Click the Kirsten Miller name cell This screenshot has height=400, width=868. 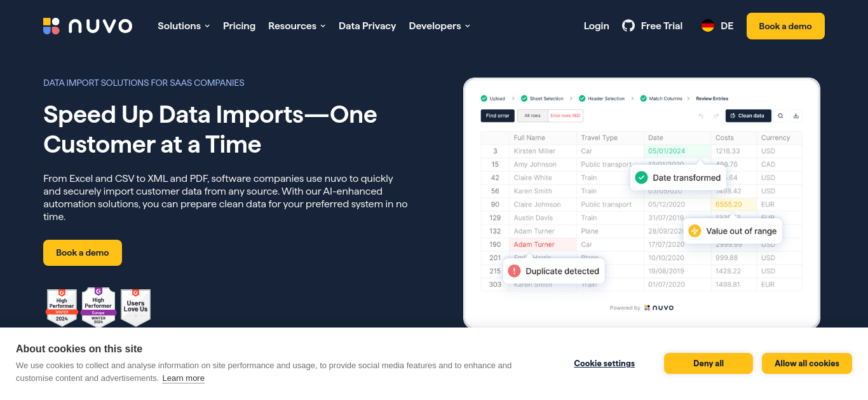tap(543, 151)
